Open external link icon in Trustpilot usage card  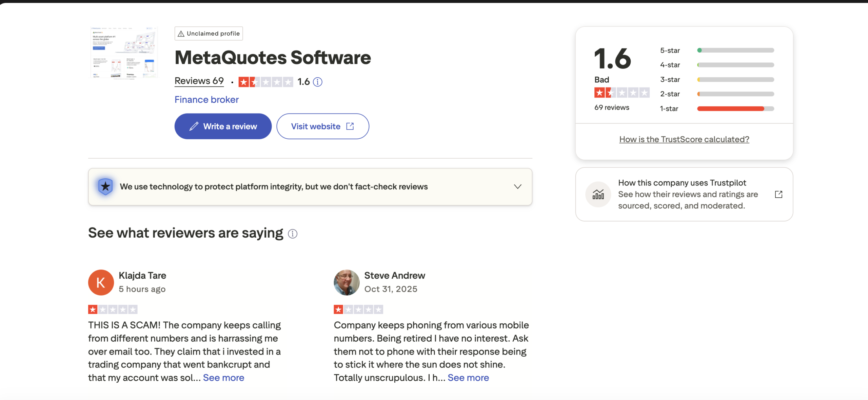[x=779, y=194]
